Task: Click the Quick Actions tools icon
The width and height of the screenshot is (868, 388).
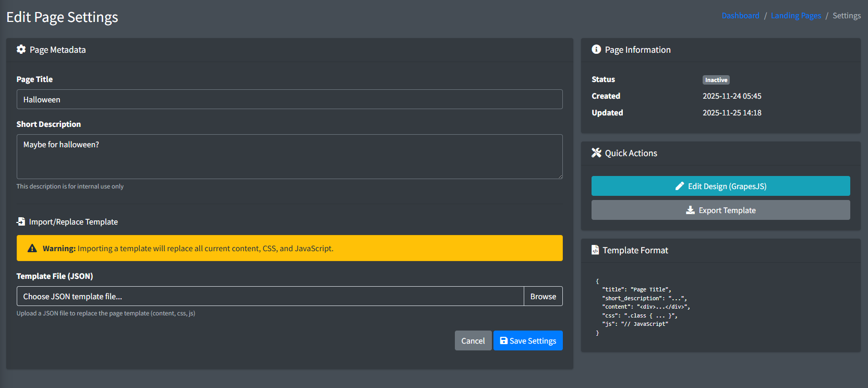Action: pyautogui.click(x=596, y=153)
